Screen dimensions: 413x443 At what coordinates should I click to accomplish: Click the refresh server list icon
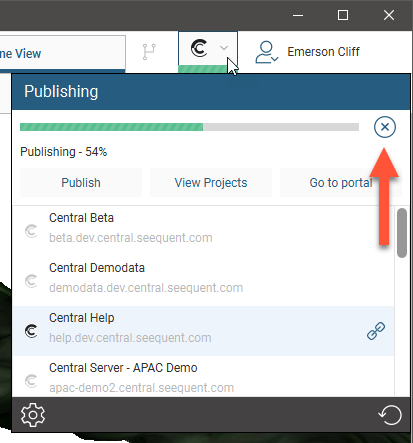(x=390, y=415)
